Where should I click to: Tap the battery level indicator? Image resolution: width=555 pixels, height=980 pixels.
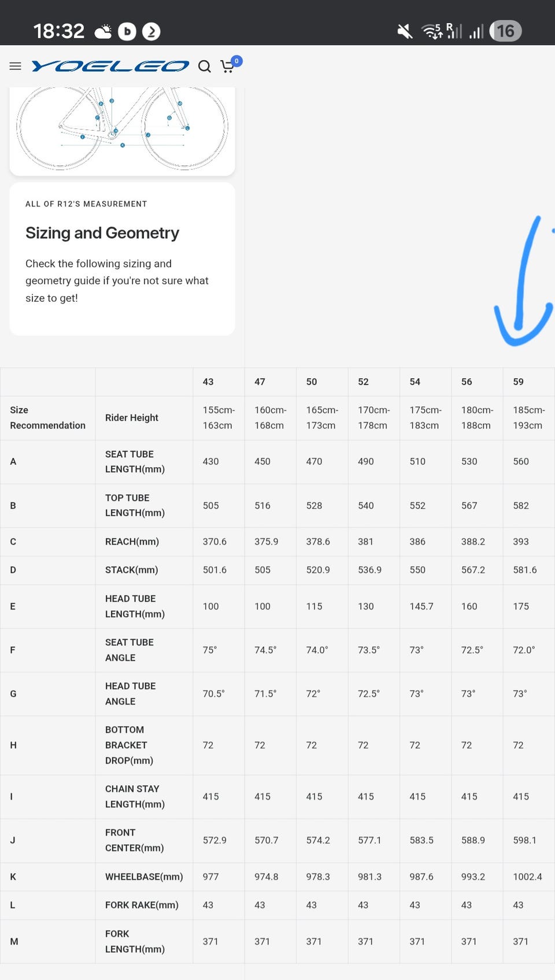pyautogui.click(x=505, y=31)
